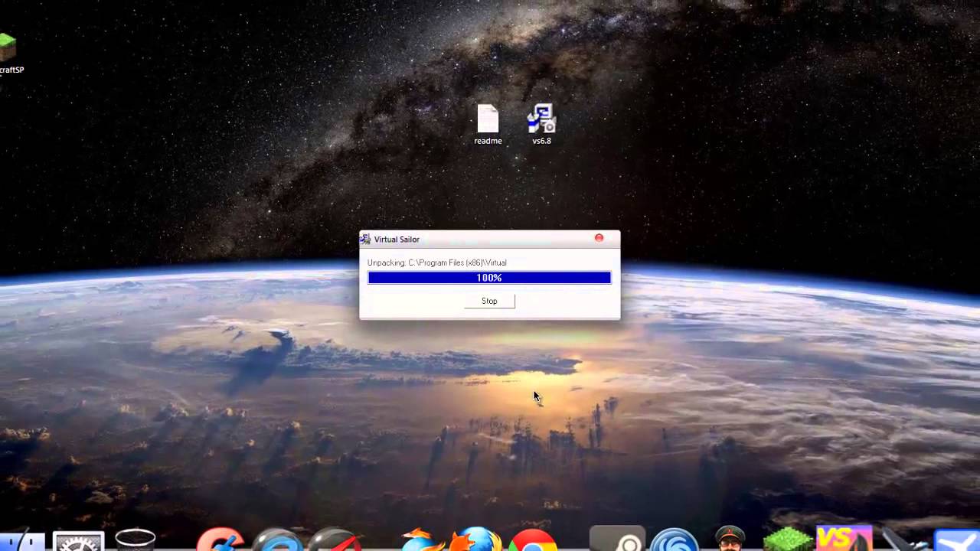980x551 pixels.
Task: Click the 100% unpacking progress bar
Action: click(489, 278)
